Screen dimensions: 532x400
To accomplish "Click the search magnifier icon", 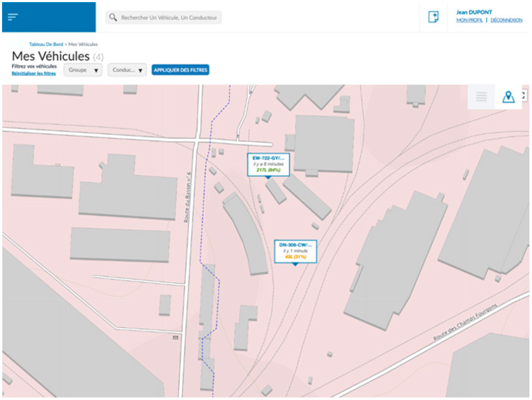I will (113, 18).
